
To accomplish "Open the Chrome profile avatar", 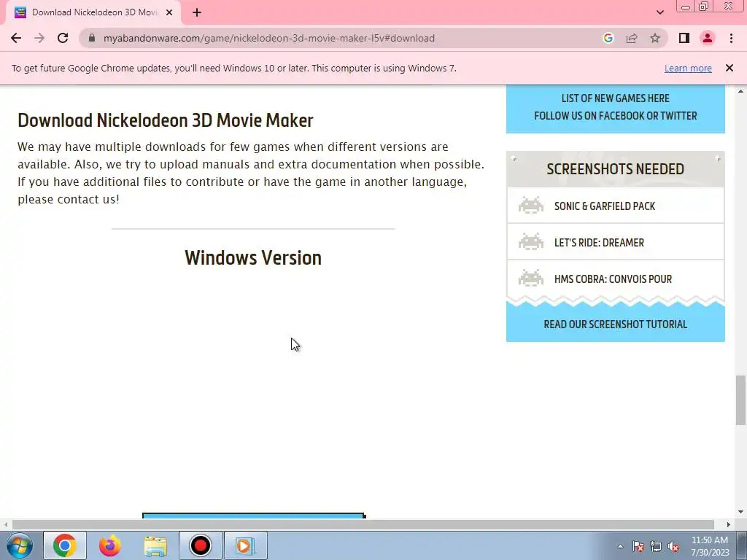I will (x=708, y=38).
